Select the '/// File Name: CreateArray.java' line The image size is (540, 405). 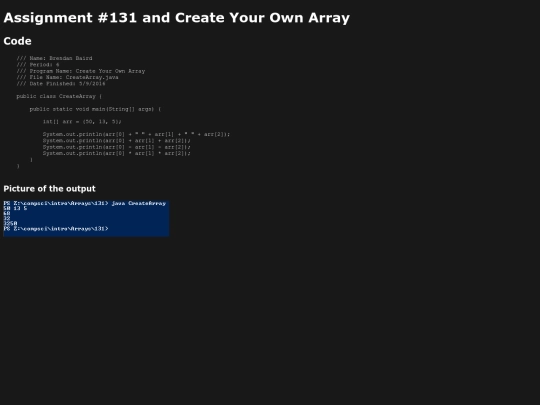[68, 77]
